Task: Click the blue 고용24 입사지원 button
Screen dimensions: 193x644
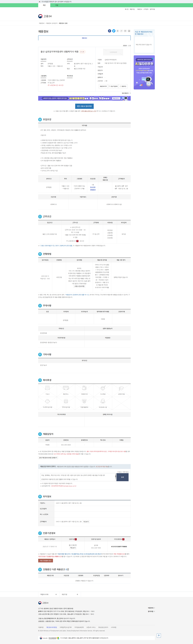Action: (x=84, y=106)
